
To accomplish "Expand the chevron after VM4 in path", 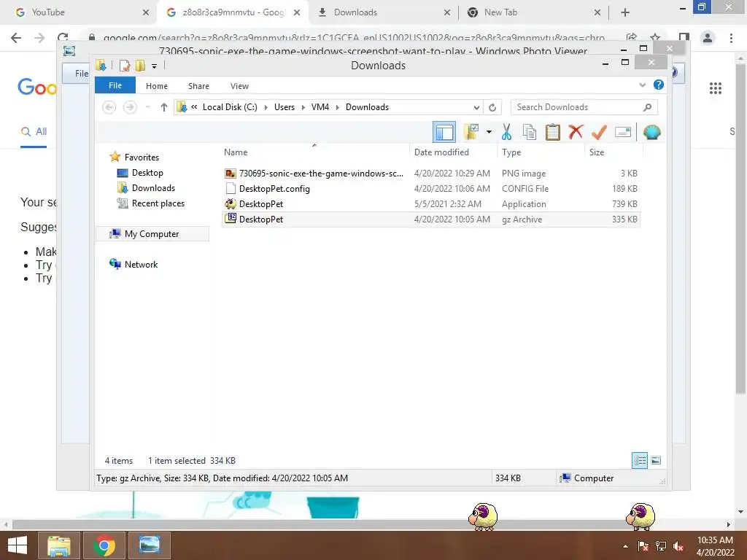I will pyautogui.click(x=337, y=107).
